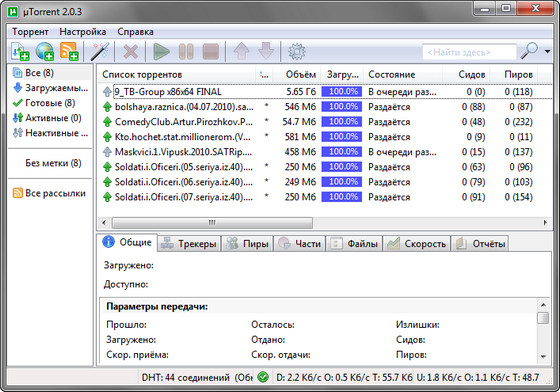Viewport: 560px width, 392px height.
Task: Select Все (8) in the sidebar
Action: (50, 73)
